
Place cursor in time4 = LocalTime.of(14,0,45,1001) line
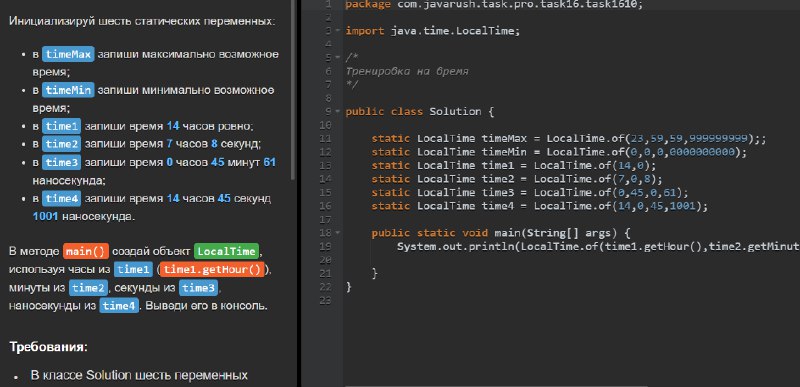coord(540,206)
